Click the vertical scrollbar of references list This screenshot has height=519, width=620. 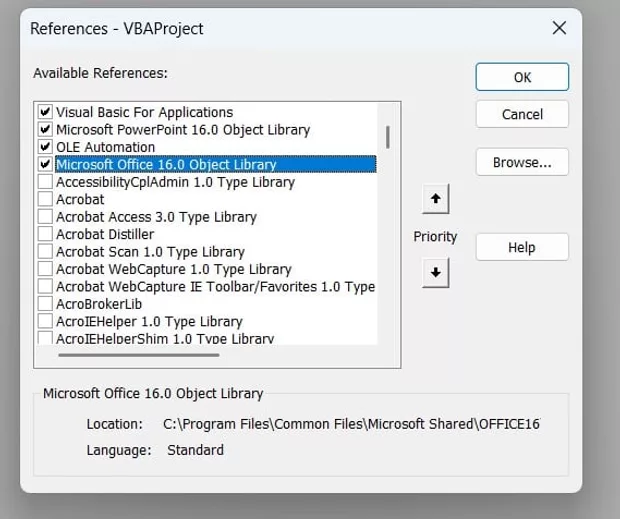[387, 137]
